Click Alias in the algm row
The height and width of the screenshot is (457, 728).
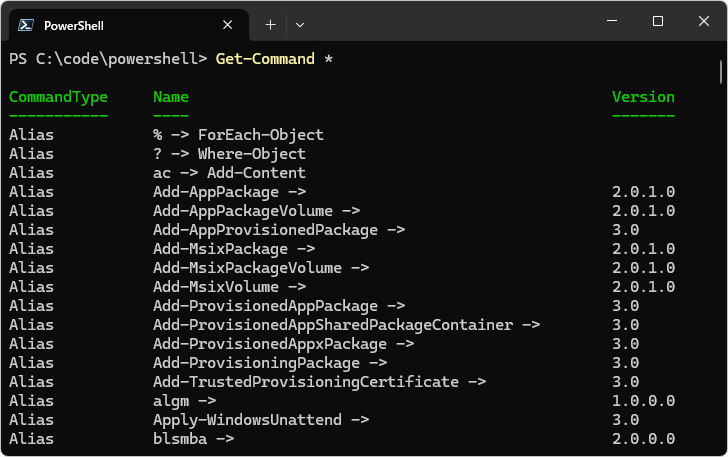[32, 401]
